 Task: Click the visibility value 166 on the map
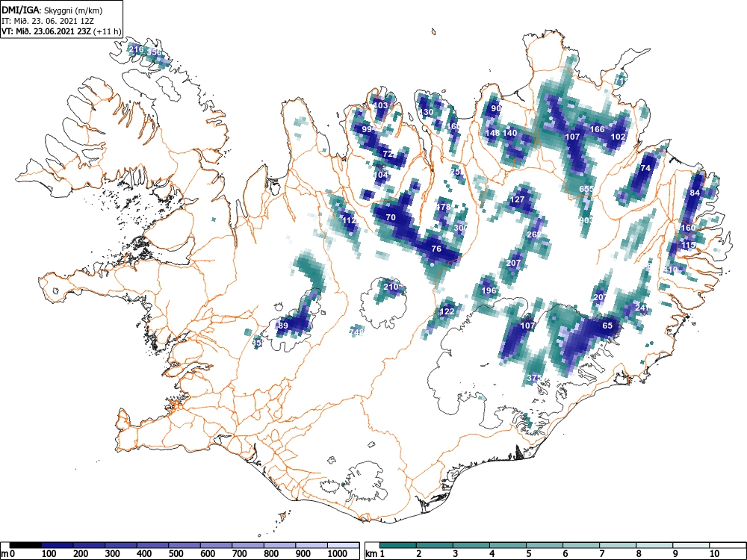click(x=598, y=129)
